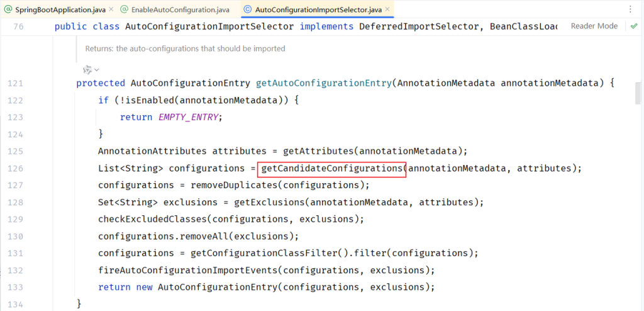Click the EnableAutoConfiguration annotation file icon
Image resolution: width=644 pixels, height=311 pixels.
(x=124, y=9)
